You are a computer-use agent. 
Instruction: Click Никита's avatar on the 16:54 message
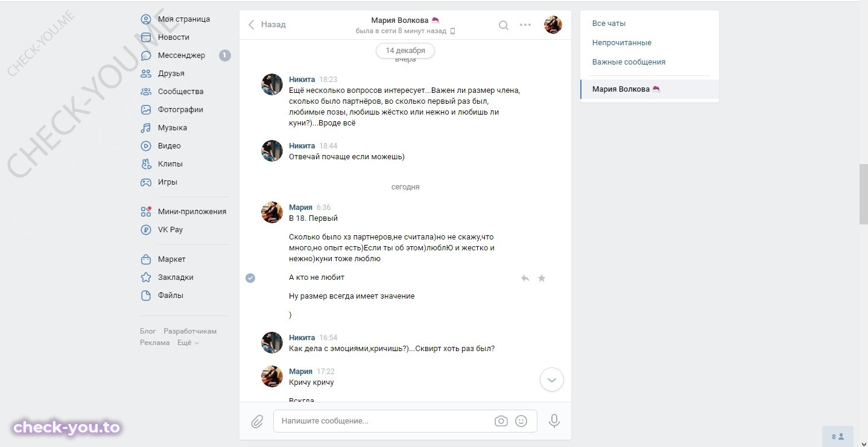tap(272, 343)
